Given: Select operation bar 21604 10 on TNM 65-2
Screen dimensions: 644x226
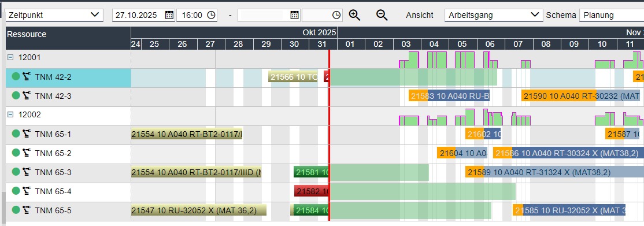Looking at the screenshot, I should (x=462, y=153).
